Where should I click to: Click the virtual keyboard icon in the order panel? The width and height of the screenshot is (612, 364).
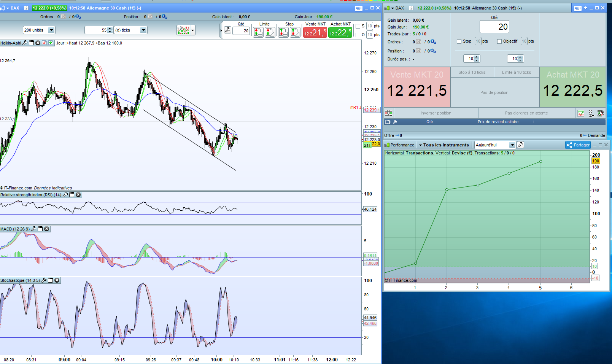click(577, 8)
